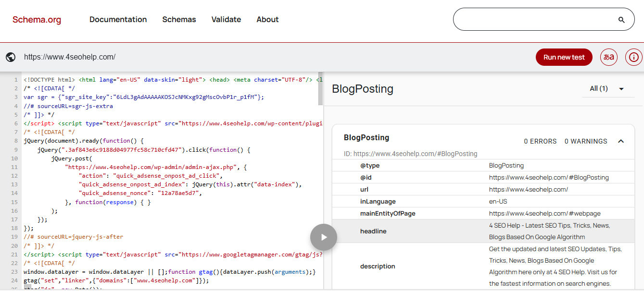
Task: Open the Documentation menu item
Action: pos(118,19)
